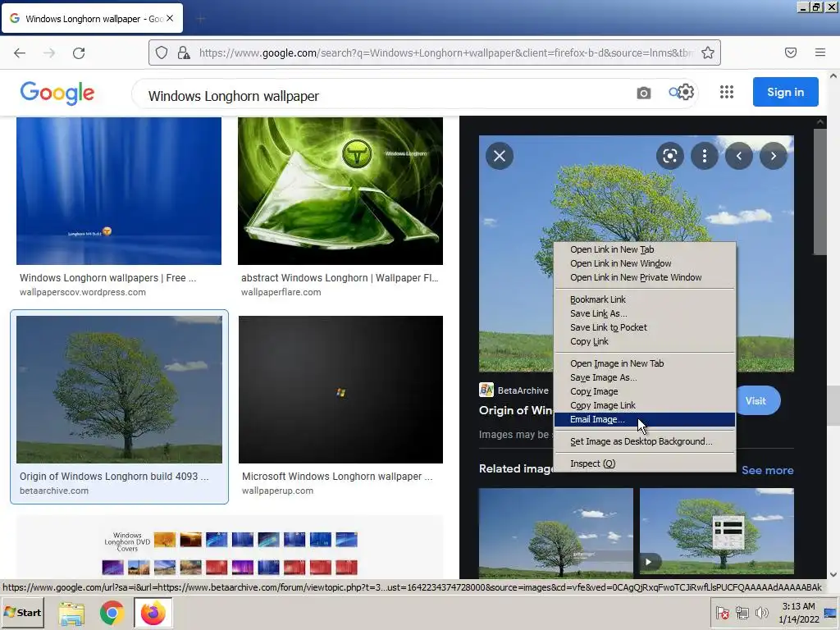
Task: Open the green abstract Longhorn thumbnail
Action: click(x=340, y=190)
